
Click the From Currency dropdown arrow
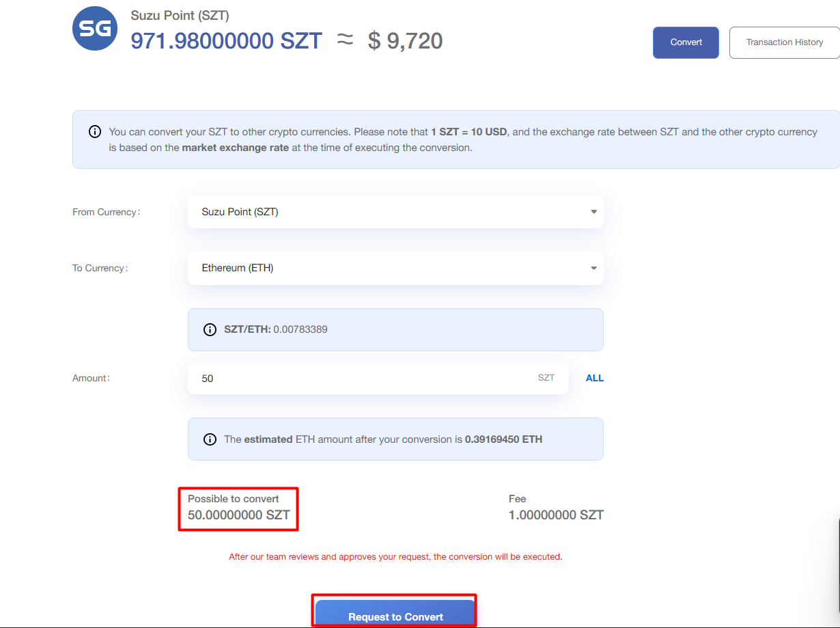tap(593, 212)
